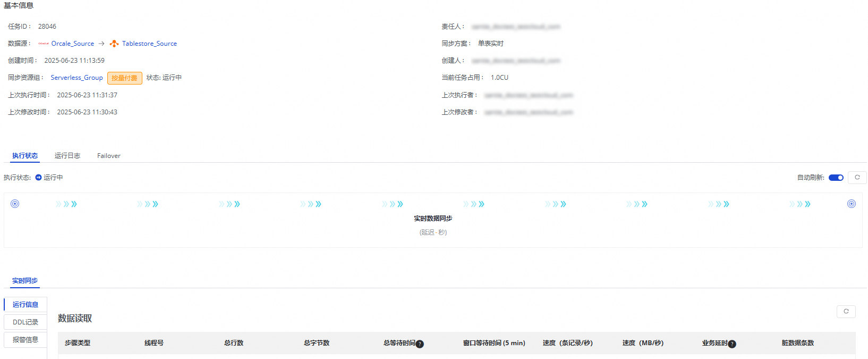The image size is (868, 359).
Task: Click the 线程号 column header
Action: (x=154, y=343)
